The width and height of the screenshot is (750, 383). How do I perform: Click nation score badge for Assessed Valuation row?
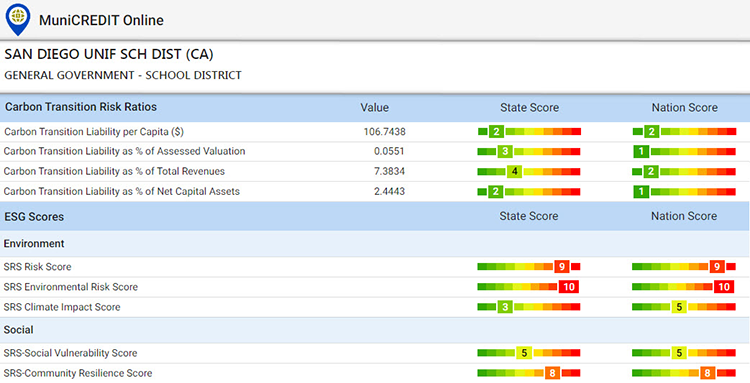[641, 152]
